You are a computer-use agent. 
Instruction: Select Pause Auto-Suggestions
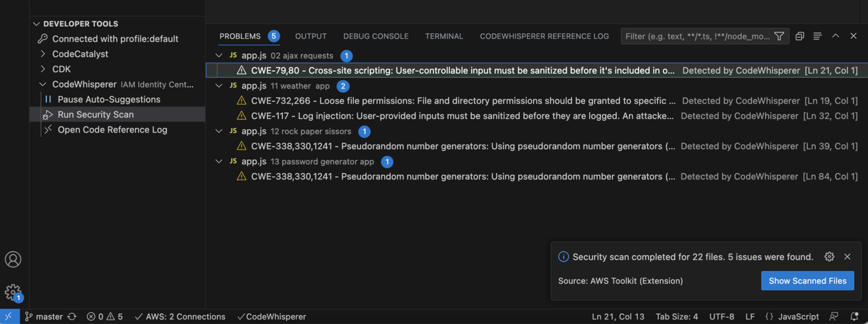pyautogui.click(x=109, y=99)
